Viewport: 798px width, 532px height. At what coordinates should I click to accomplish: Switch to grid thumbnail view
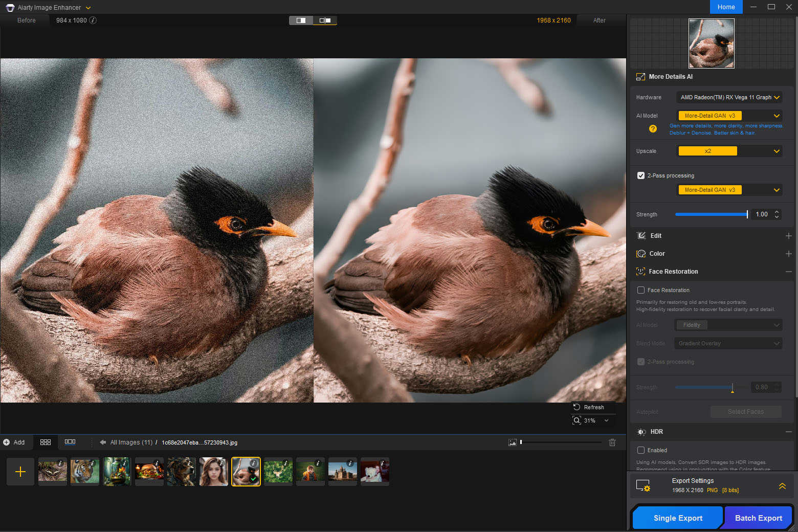[x=46, y=442]
